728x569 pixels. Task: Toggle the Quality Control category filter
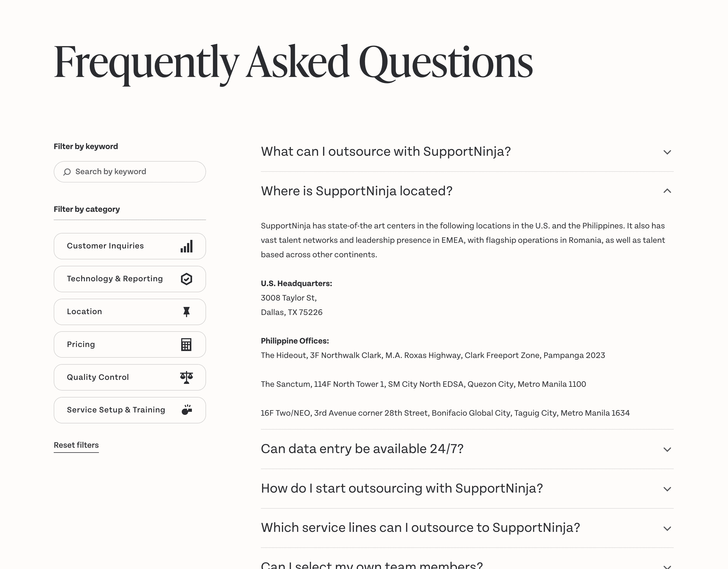pyautogui.click(x=130, y=377)
